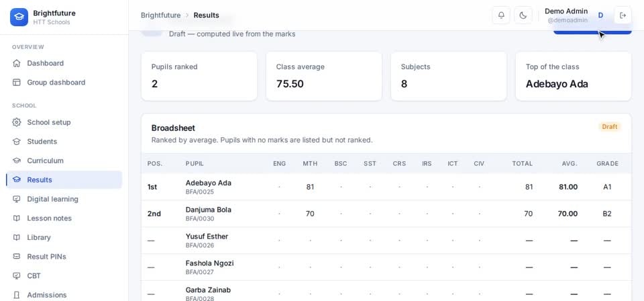Click the logout icon button
The height and width of the screenshot is (301, 644).
[623, 15]
